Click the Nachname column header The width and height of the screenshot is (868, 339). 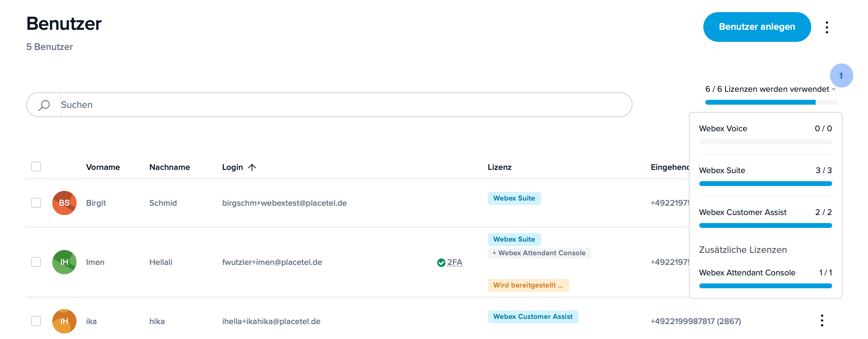(169, 167)
